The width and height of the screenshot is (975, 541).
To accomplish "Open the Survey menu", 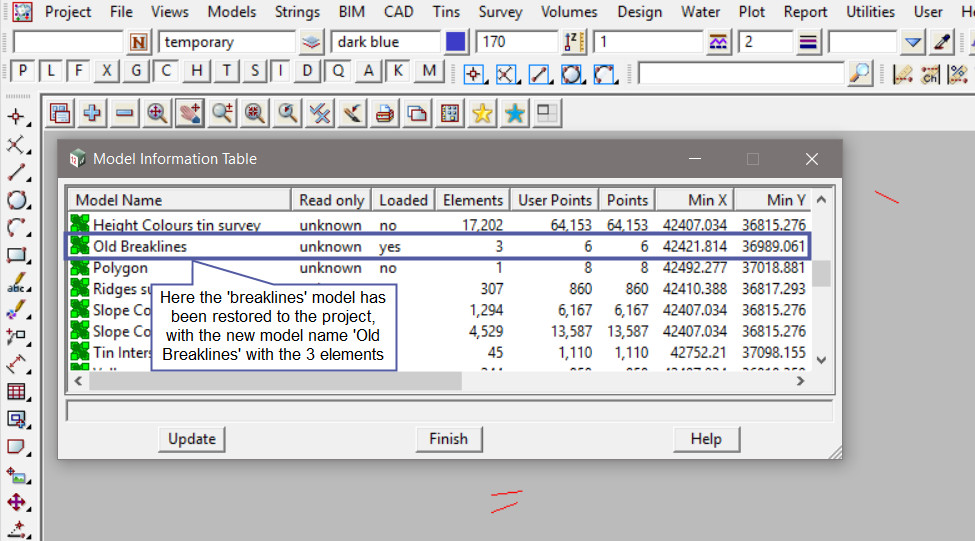I will (x=500, y=12).
